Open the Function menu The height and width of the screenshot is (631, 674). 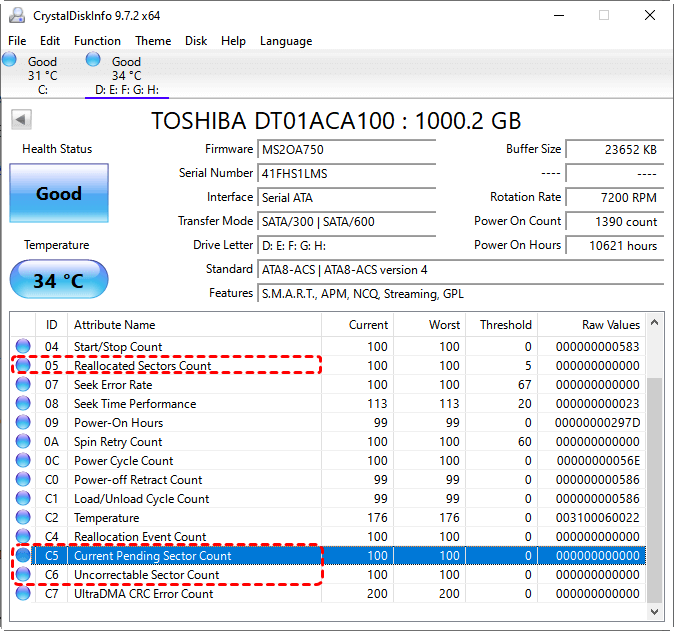pos(97,41)
